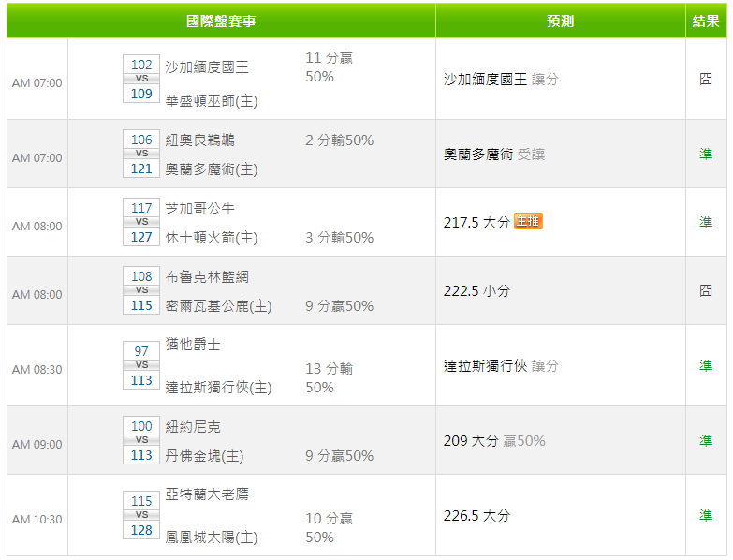Select team 丹佛金塊(主)
The height and width of the screenshot is (560, 733).
(x=204, y=455)
